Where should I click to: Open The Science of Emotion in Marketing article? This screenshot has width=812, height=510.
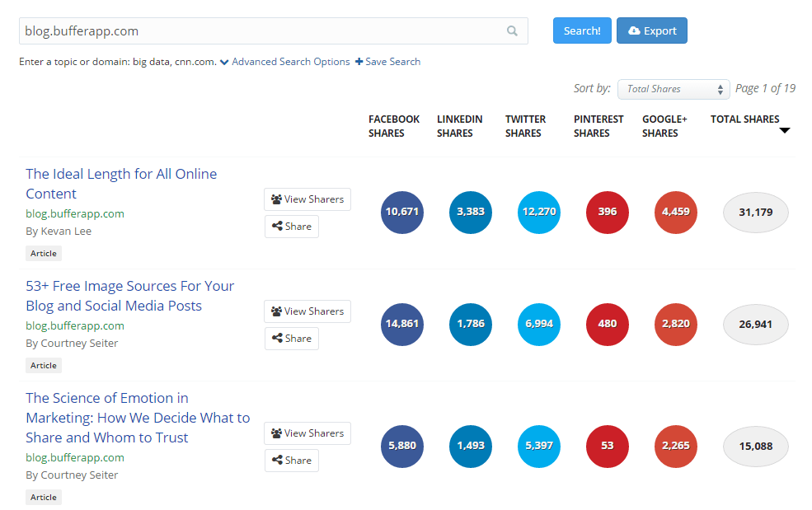(138, 418)
